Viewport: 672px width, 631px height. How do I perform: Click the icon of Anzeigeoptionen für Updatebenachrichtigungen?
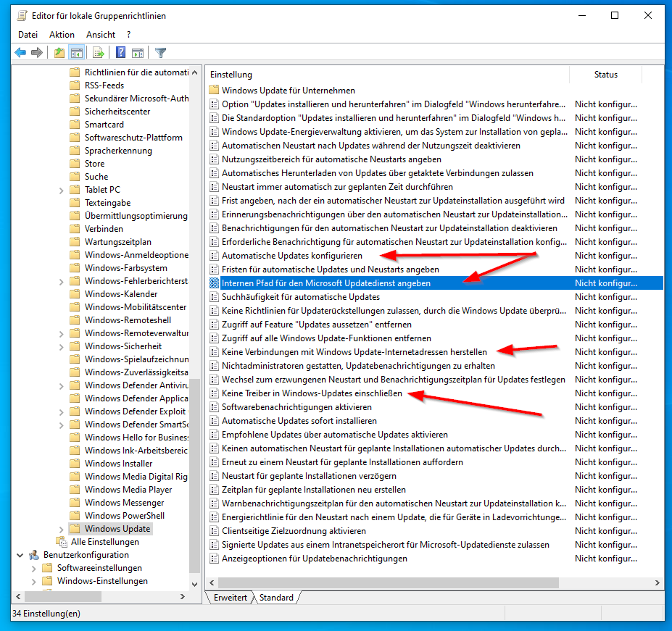pos(214,559)
